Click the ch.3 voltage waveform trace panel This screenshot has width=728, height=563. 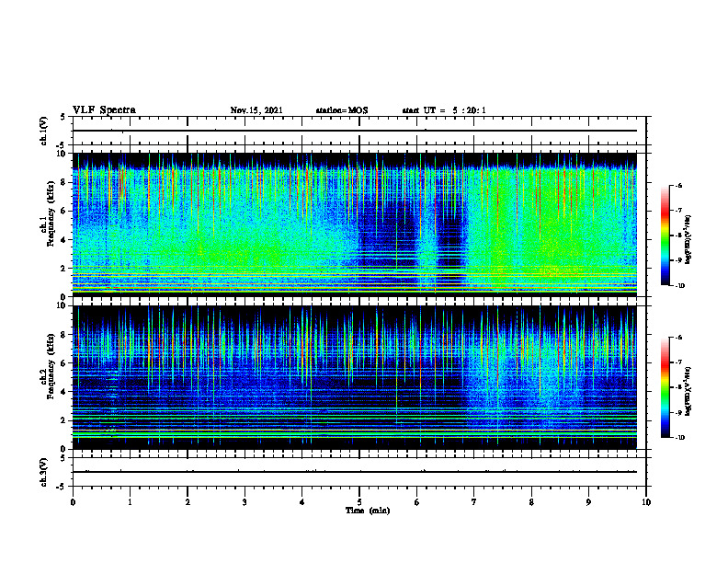click(x=359, y=472)
